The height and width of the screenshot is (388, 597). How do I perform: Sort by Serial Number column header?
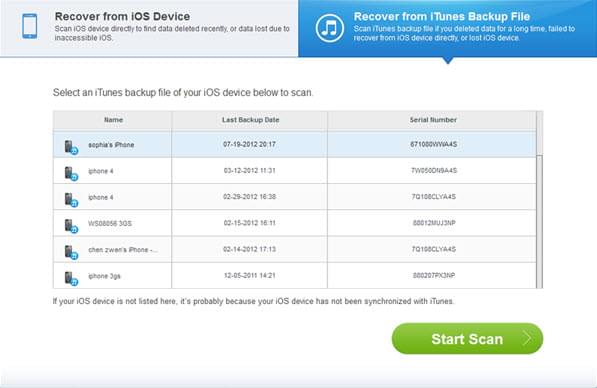tap(433, 120)
